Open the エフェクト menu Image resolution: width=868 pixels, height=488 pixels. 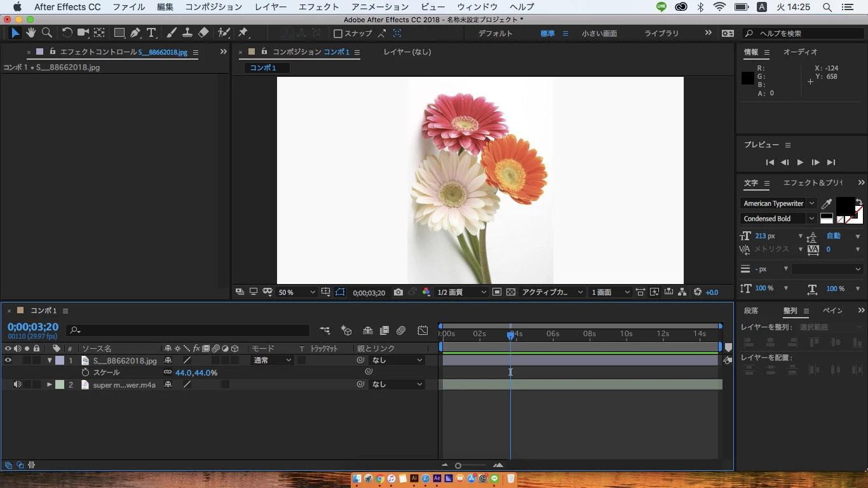[x=318, y=7]
